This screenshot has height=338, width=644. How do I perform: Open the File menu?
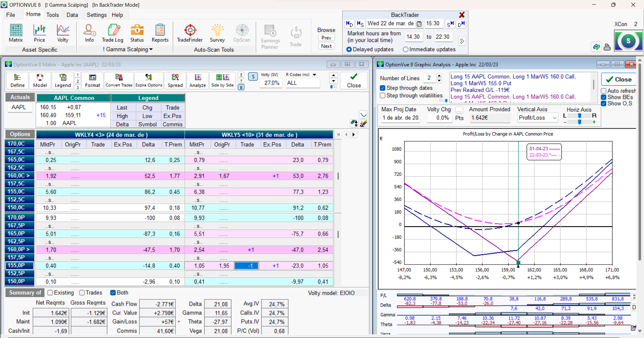11,15
